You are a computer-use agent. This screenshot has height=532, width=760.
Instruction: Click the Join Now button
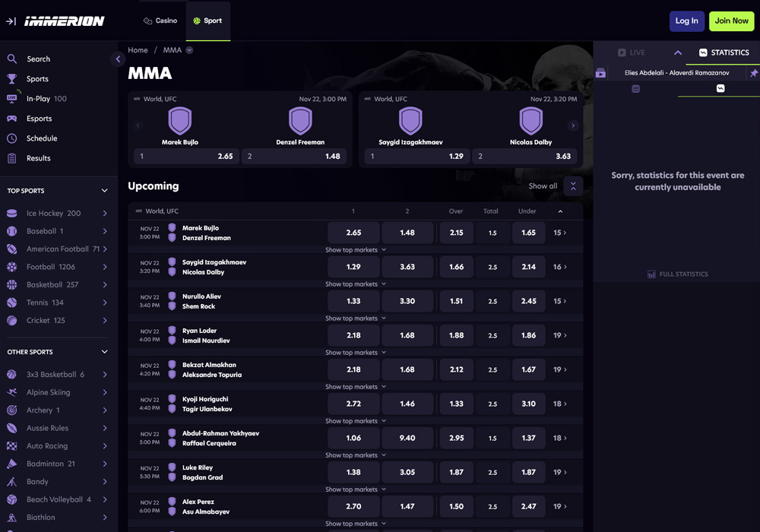[731, 21]
